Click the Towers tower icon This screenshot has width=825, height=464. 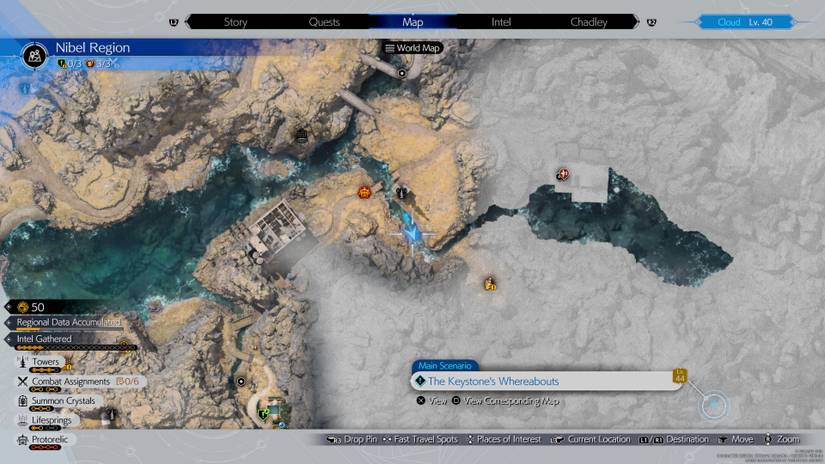(23, 362)
